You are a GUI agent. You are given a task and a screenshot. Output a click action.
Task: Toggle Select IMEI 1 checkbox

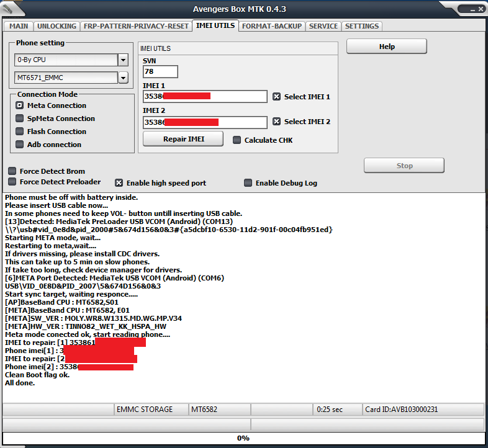(x=276, y=97)
